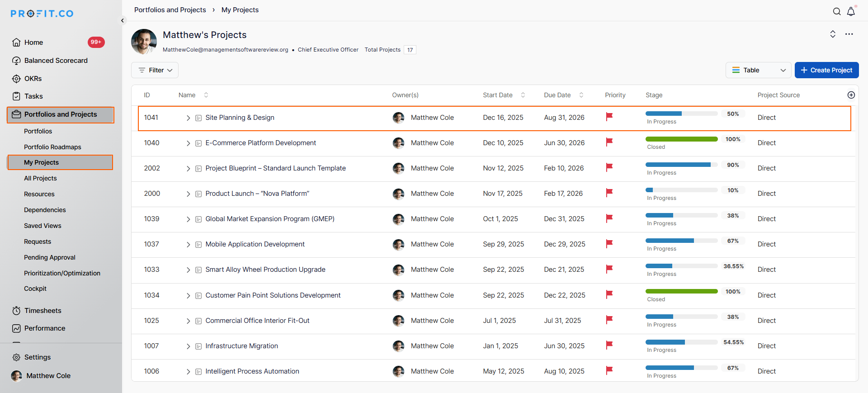Screen dimensions: 868x393
Task: Click the progress bar for Mobile Application Development
Action: tap(681, 241)
